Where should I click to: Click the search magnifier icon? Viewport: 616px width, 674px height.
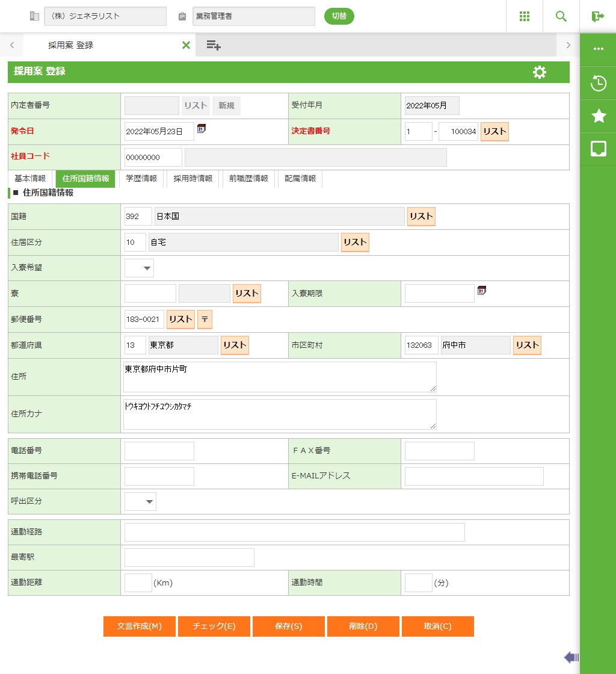pyautogui.click(x=561, y=16)
